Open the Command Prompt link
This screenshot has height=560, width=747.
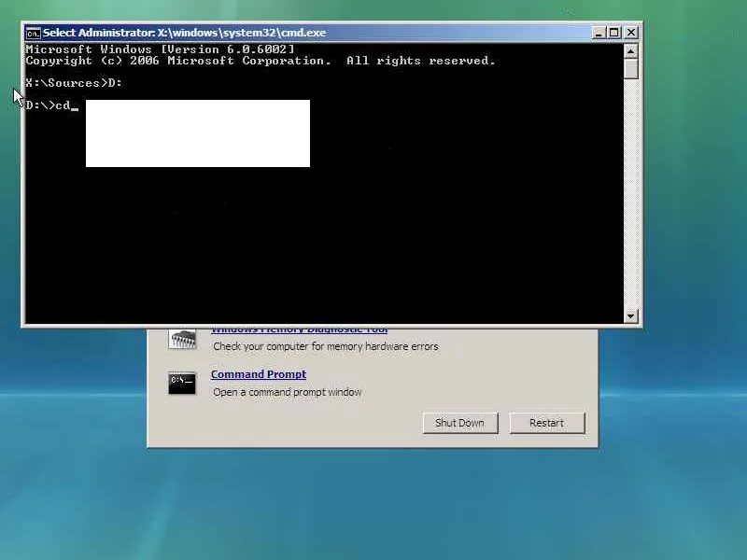259,374
